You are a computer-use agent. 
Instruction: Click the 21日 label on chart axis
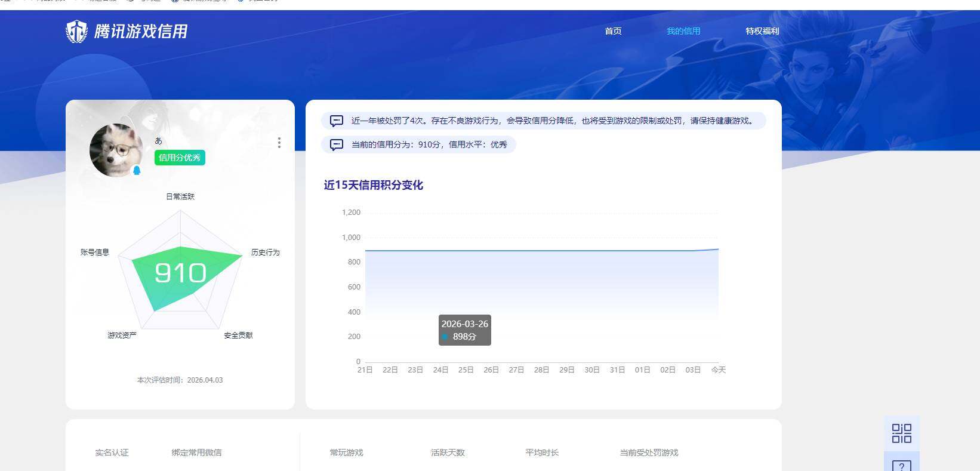[365, 370]
